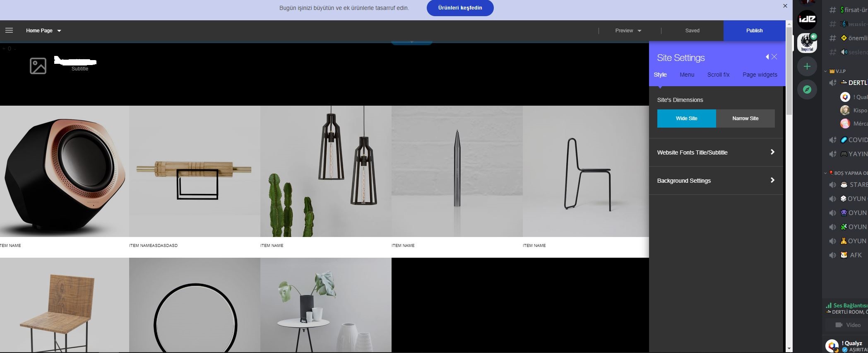Click the Kispo user avatar in Discord
868x353 pixels.
point(845,110)
